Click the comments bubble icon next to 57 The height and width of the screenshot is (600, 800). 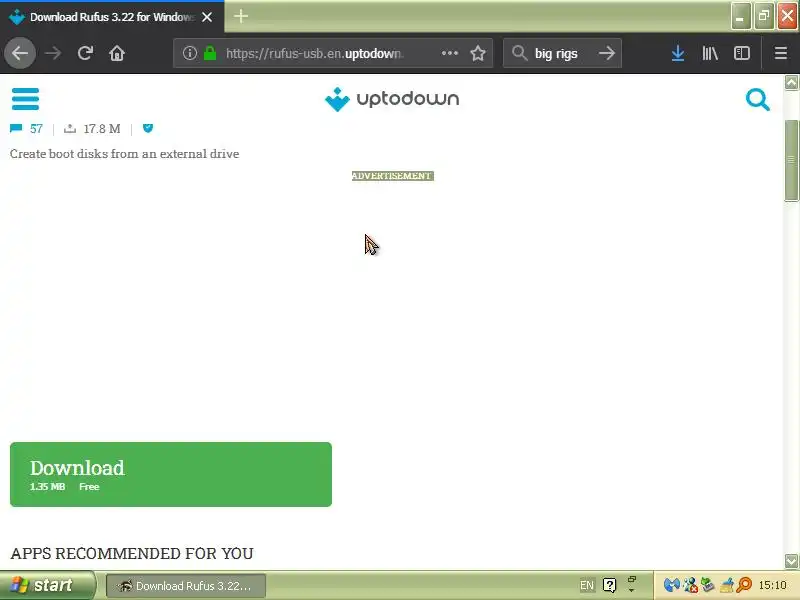16,128
